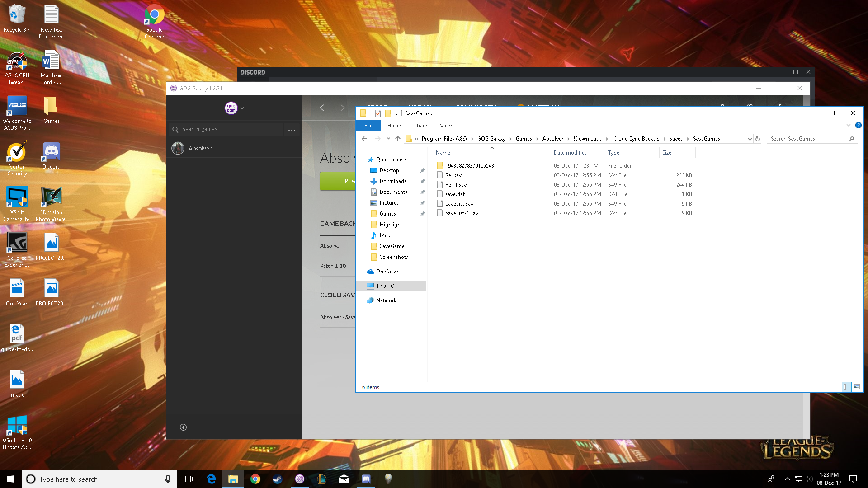Open three-dots menu beside Search games

click(x=292, y=130)
